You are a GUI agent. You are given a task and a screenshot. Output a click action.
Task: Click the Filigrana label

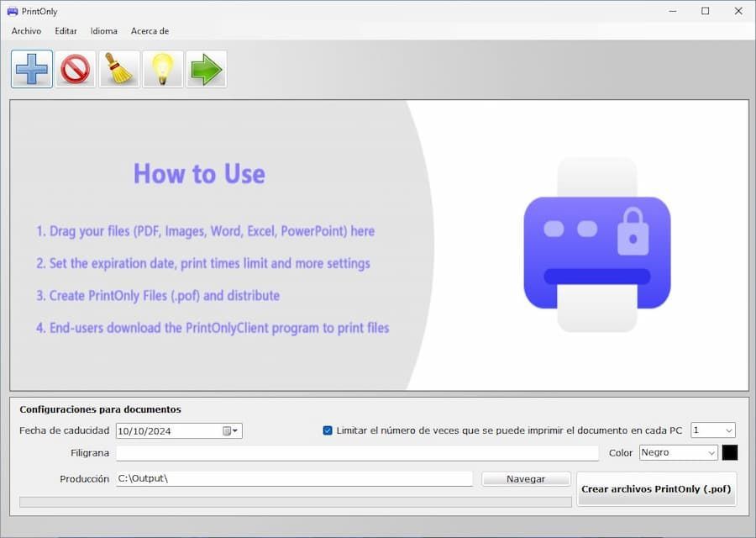click(x=90, y=453)
